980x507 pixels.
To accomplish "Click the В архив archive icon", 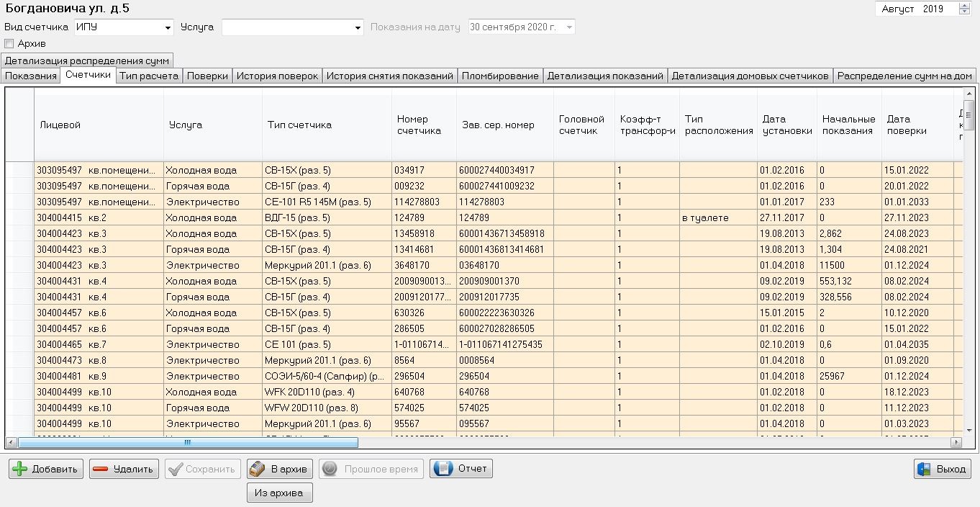I will (x=258, y=469).
